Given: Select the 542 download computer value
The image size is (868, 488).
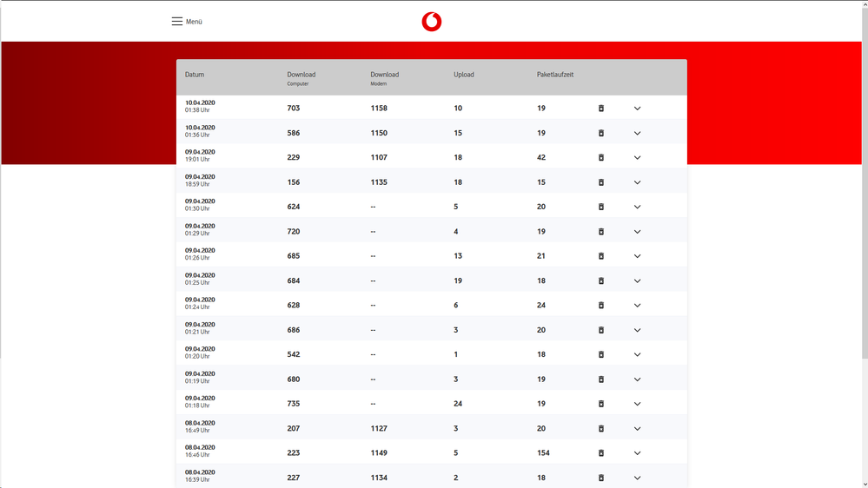Looking at the screenshot, I should coord(294,354).
